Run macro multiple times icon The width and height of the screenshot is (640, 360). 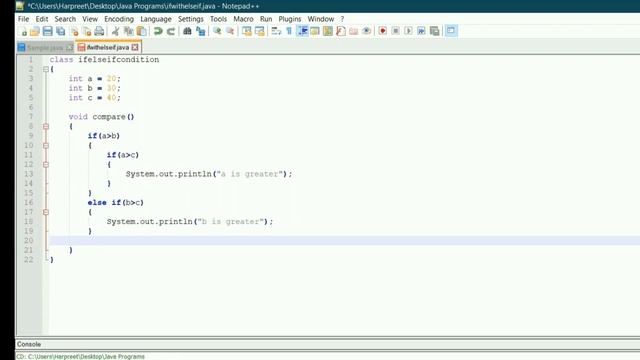pos(421,31)
